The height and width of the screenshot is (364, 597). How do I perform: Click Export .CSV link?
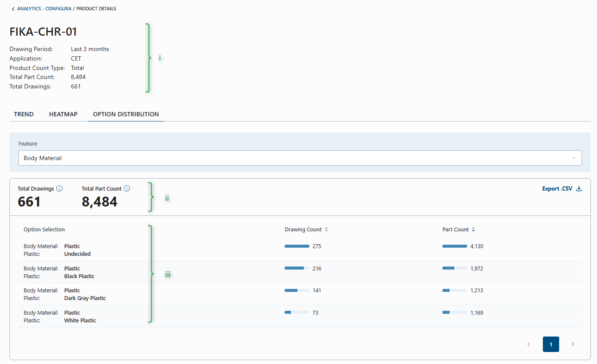click(x=557, y=188)
